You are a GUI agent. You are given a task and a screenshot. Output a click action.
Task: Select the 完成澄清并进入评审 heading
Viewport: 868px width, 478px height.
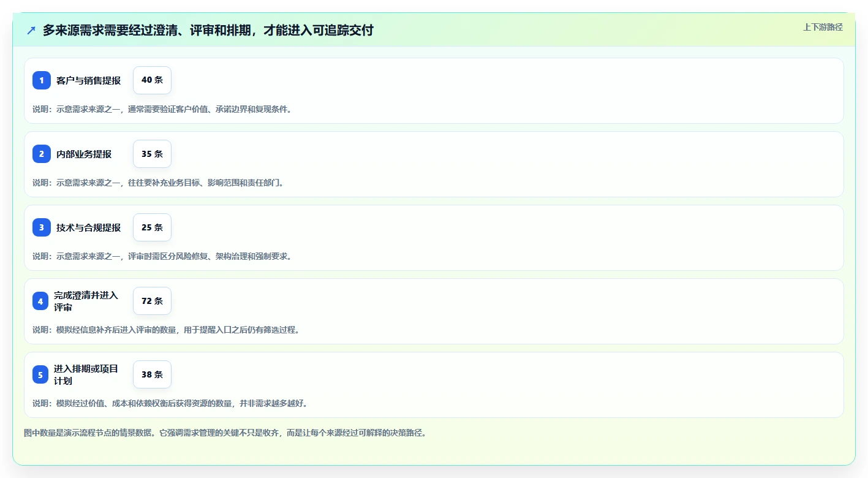86,301
